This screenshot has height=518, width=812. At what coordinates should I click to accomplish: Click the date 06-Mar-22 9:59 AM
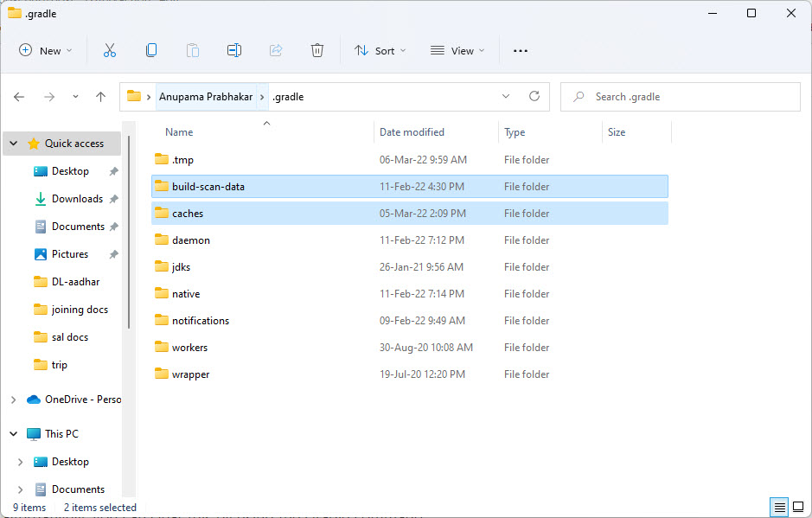(x=423, y=159)
